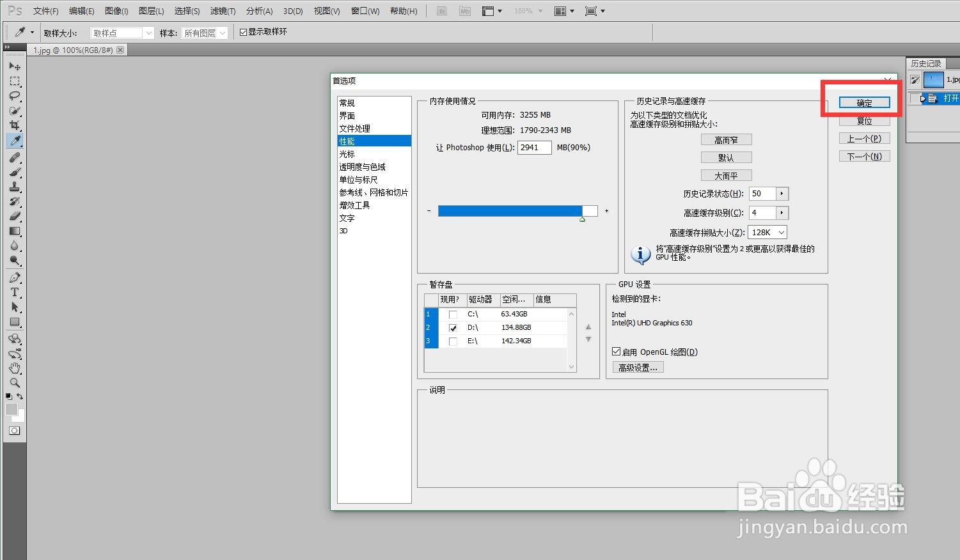Launch Bridge from the application bar
This screenshot has width=960, height=560.
[441, 11]
